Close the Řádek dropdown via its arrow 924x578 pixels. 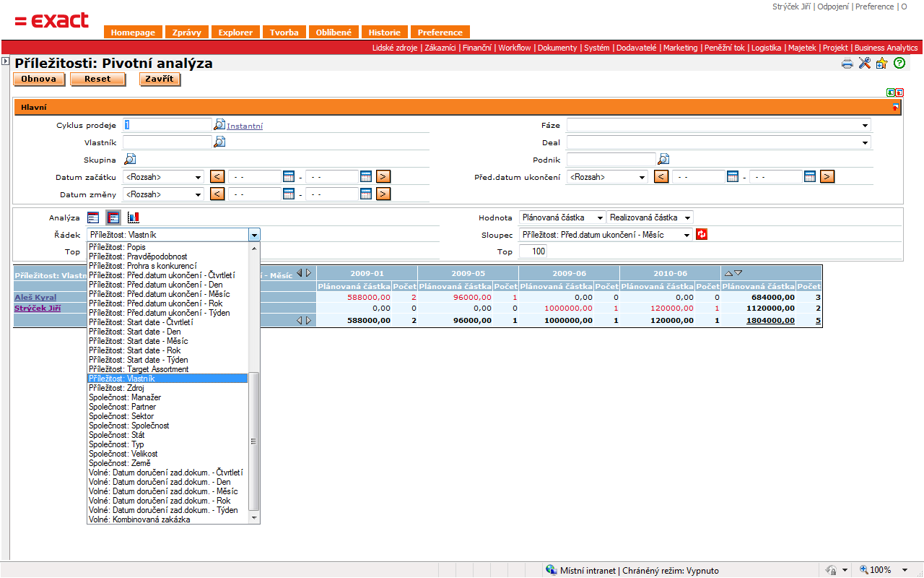pyautogui.click(x=253, y=235)
